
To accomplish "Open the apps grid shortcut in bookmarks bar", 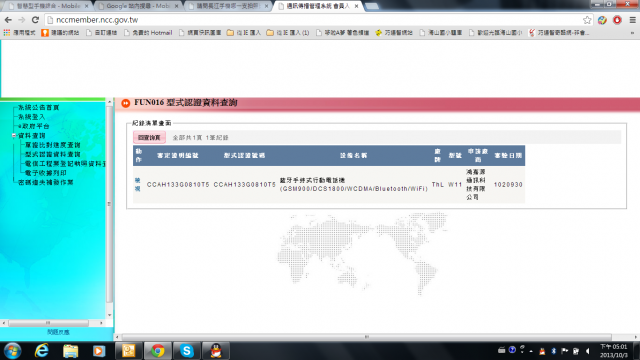I will pyautogui.click(x=7, y=33).
